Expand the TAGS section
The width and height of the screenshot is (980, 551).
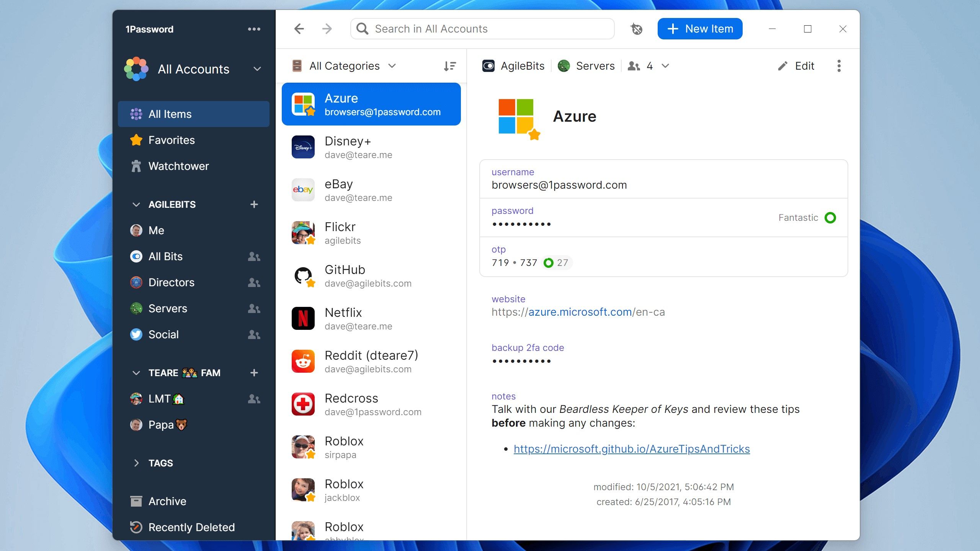pos(136,463)
